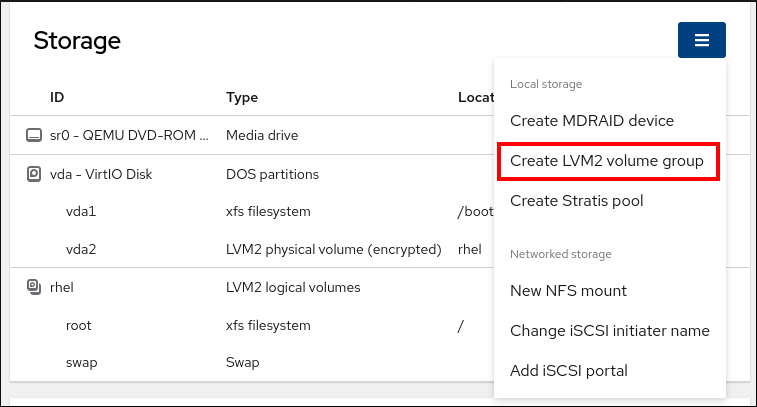Click the Storage page heading
This screenshot has height=407, width=757.
[x=77, y=41]
